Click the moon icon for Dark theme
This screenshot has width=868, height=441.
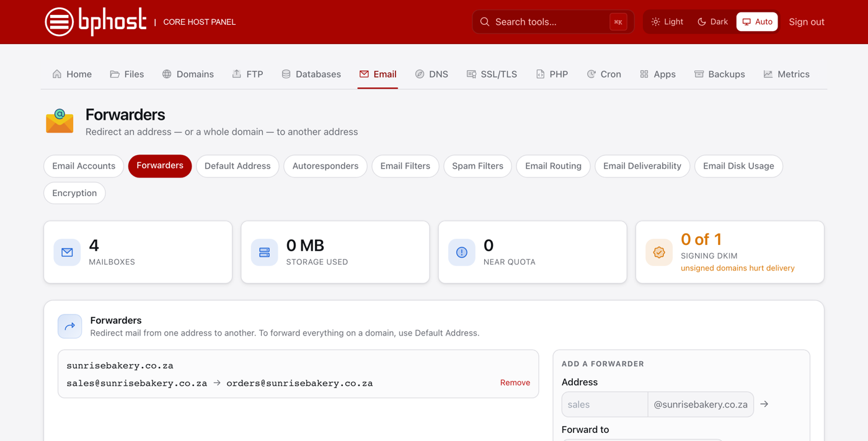tap(702, 22)
